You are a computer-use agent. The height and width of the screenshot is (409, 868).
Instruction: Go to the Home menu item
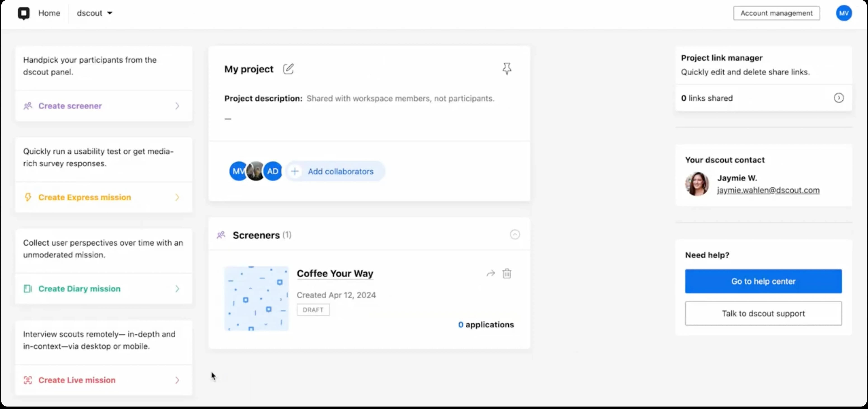(x=49, y=13)
